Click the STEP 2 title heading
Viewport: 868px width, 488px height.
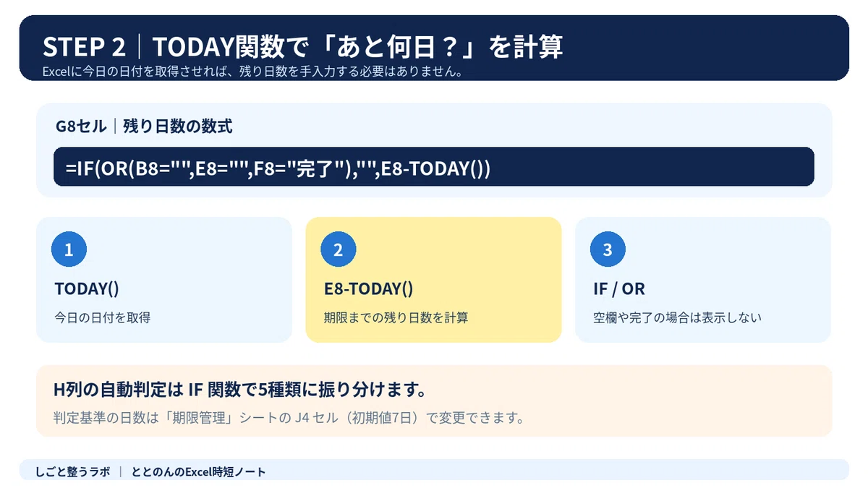302,46
